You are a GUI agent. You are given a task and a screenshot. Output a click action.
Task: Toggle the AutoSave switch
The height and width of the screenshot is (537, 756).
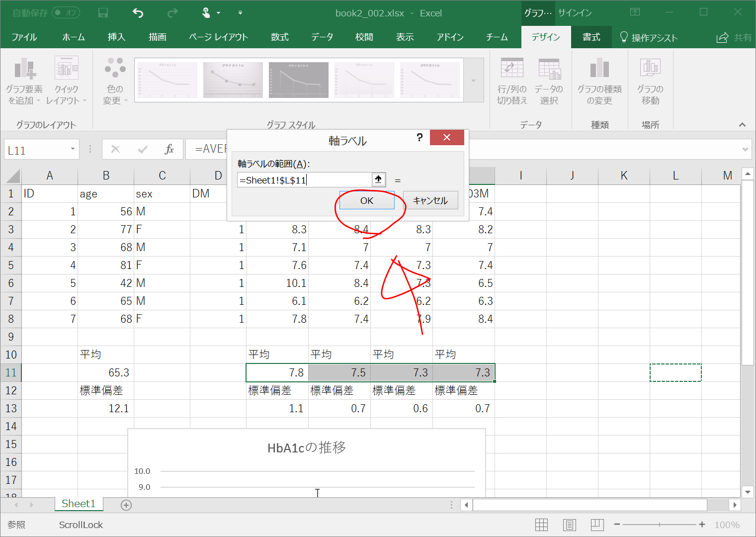pyautogui.click(x=66, y=13)
